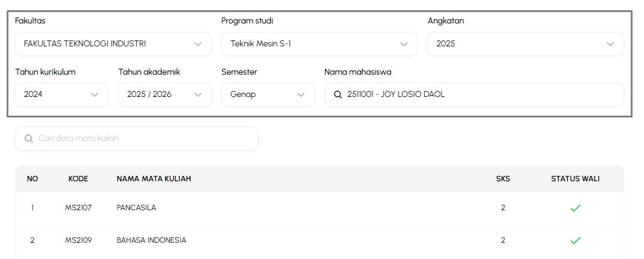
Task: Open the Angkatan 2025 dropdown
Action: (x=525, y=44)
